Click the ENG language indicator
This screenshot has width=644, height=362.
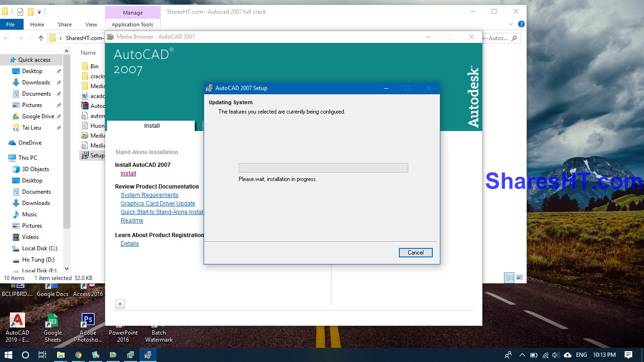(581, 355)
